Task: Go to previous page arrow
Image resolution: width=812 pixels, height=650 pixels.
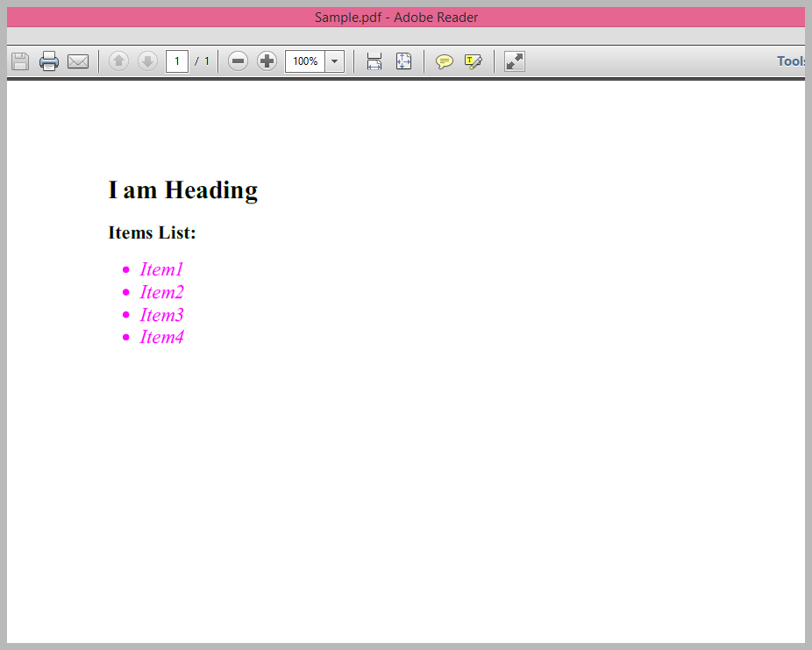Action: point(118,61)
